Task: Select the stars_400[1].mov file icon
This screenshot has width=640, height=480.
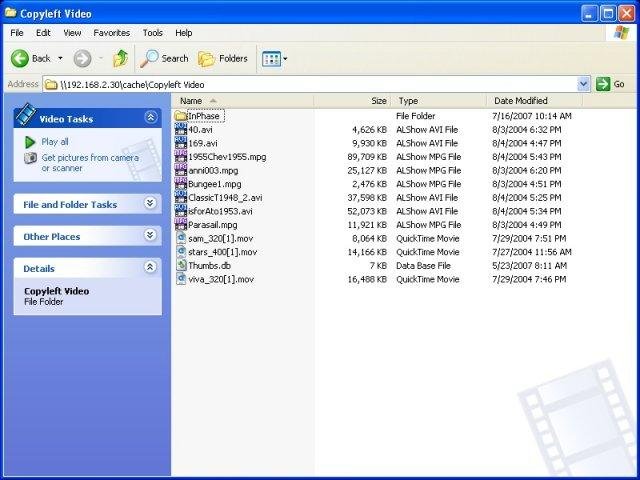Action: pyautogui.click(x=181, y=252)
